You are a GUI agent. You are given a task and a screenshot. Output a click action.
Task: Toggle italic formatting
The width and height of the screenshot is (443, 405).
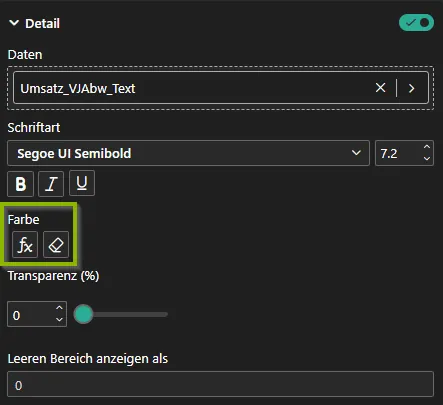pos(51,184)
